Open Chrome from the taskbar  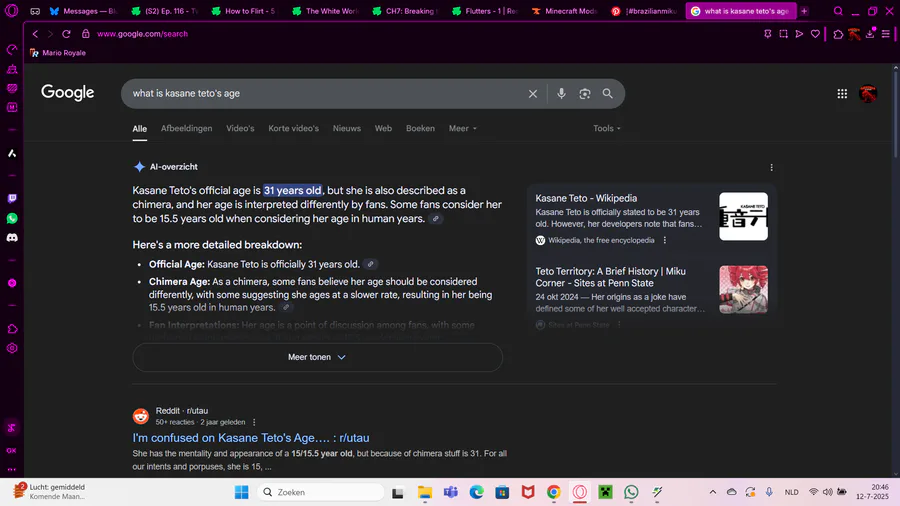point(554,492)
